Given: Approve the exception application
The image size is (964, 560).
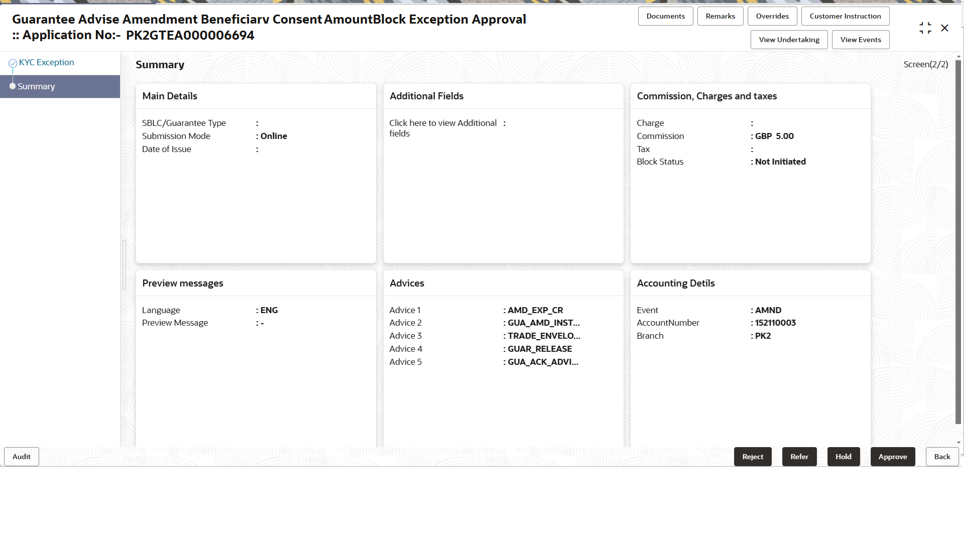Looking at the screenshot, I should (892, 457).
